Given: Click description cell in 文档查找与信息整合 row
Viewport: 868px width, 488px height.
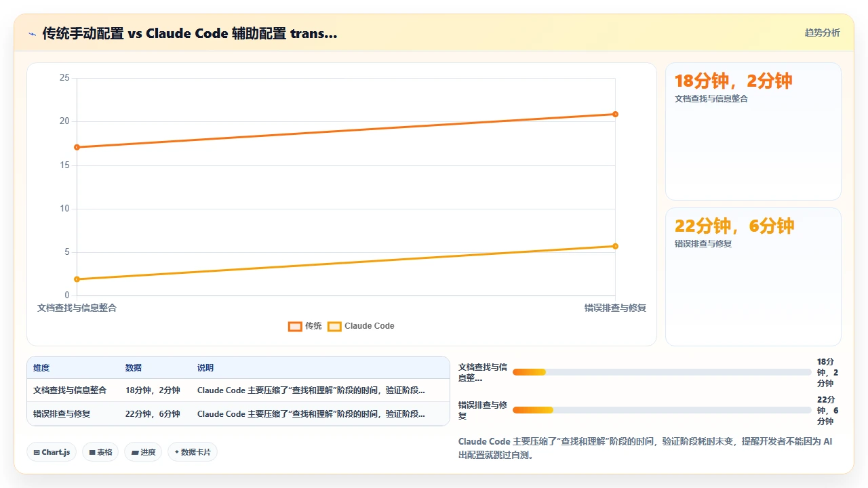Looking at the screenshot, I should (x=311, y=390).
